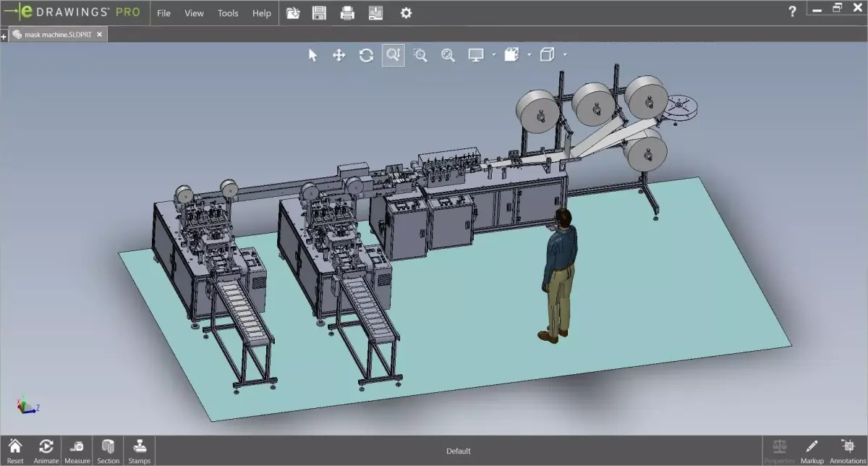Activate the Rotate tool

point(366,55)
